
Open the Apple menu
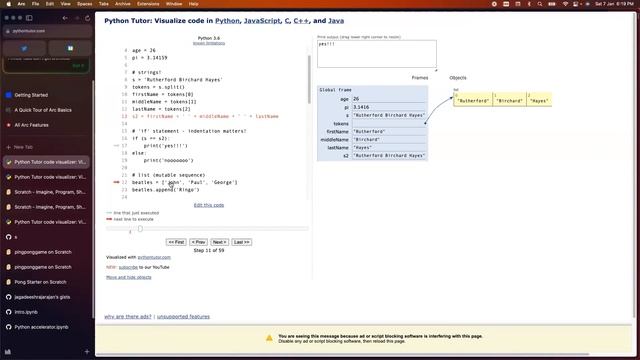point(9,4)
